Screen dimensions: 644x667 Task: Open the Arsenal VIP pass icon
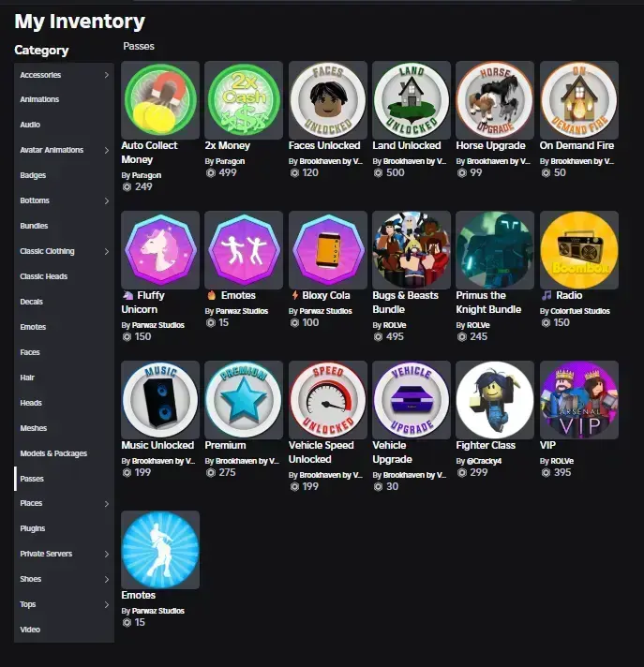[579, 400]
